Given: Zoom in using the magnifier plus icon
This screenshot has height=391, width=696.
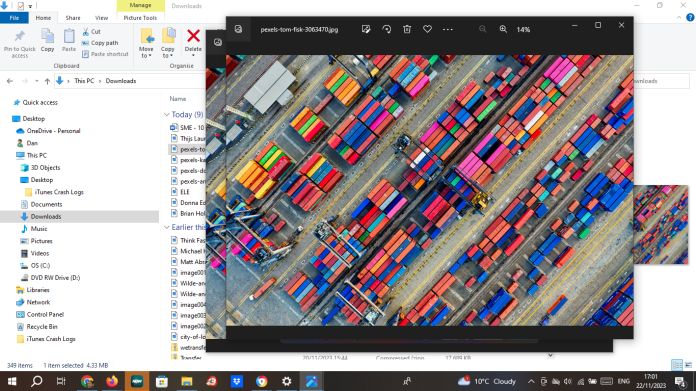Looking at the screenshot, I should pos(503,29).
